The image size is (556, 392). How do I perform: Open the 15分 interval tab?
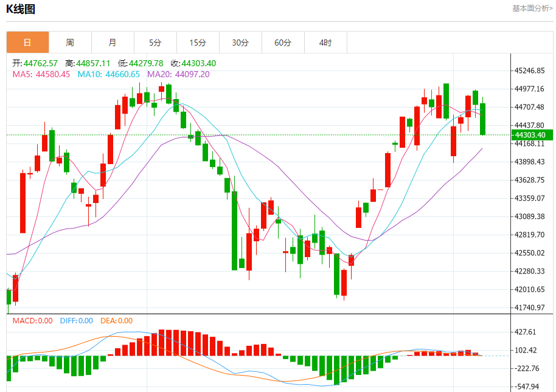[x=198, y=43]
